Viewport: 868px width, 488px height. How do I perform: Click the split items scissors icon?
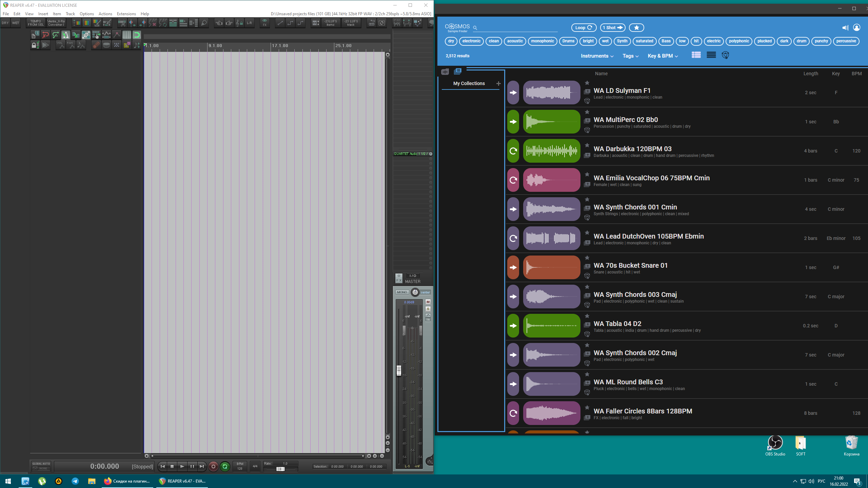pos(122,23)
